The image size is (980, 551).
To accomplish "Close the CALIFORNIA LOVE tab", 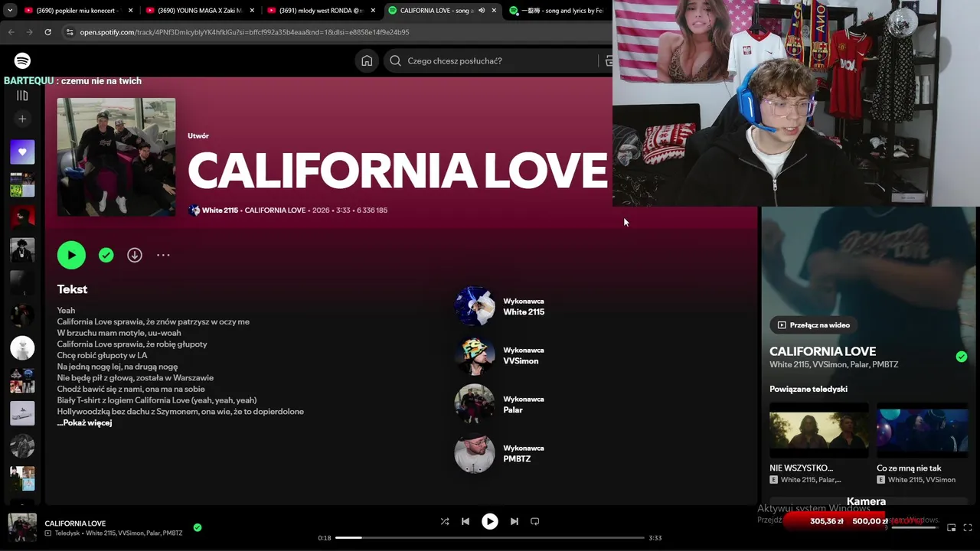I will point(494,11).
